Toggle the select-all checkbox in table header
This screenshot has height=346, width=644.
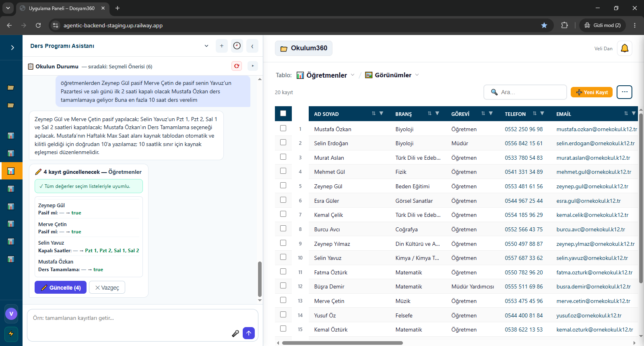(x=283, y=113)
